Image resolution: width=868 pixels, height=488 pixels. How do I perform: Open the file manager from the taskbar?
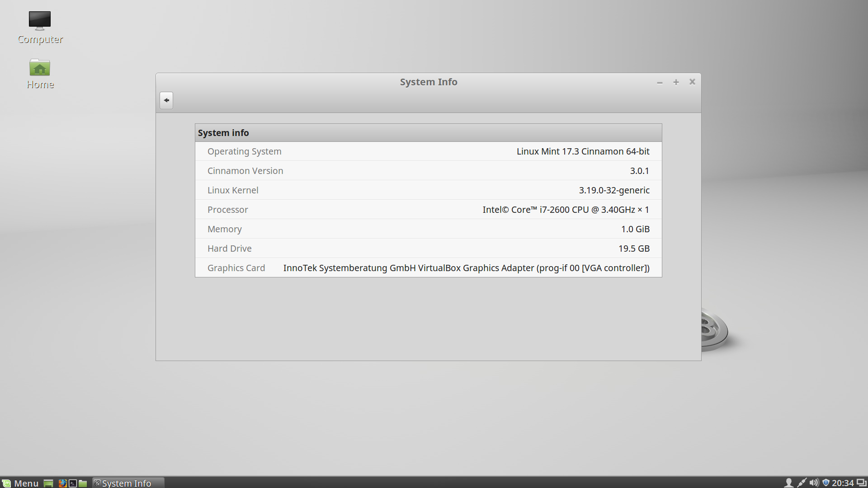(x=82, y=483)
